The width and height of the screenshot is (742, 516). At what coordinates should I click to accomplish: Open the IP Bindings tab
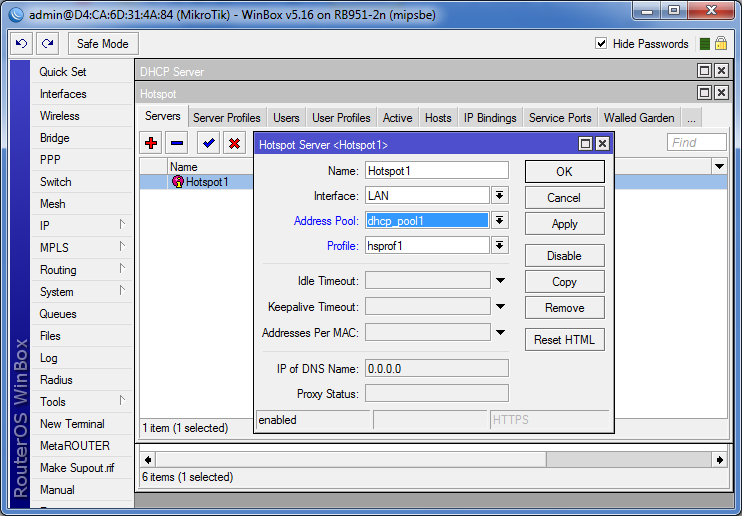point(490,117)
